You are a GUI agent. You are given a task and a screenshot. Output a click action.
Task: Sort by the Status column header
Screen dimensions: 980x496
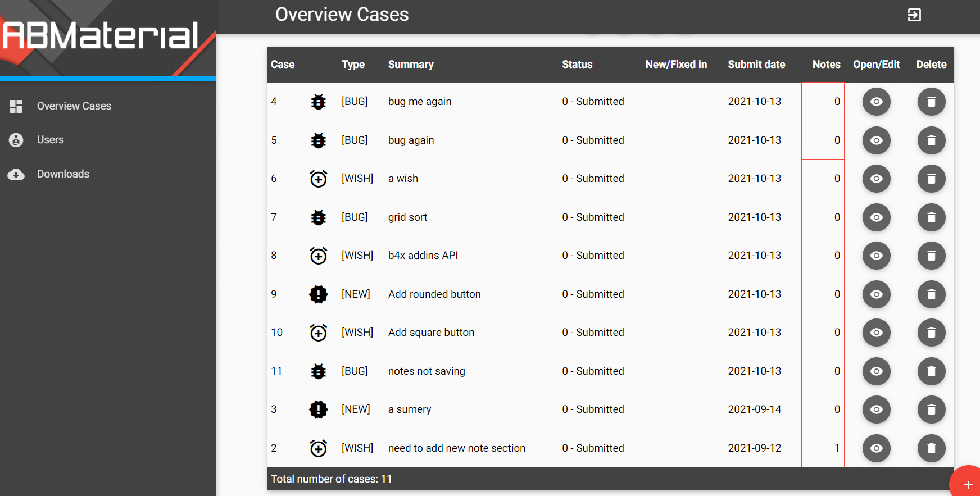point(577,65)
